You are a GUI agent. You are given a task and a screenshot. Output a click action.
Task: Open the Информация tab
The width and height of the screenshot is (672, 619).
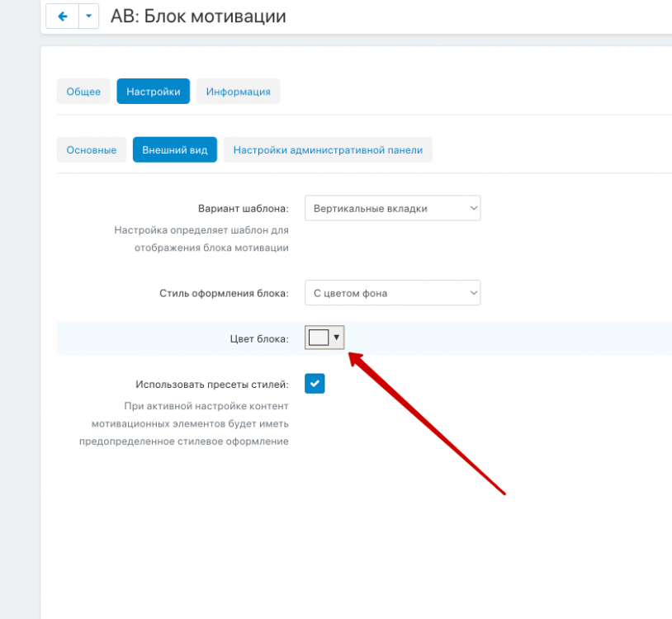[x=238, y=92]
